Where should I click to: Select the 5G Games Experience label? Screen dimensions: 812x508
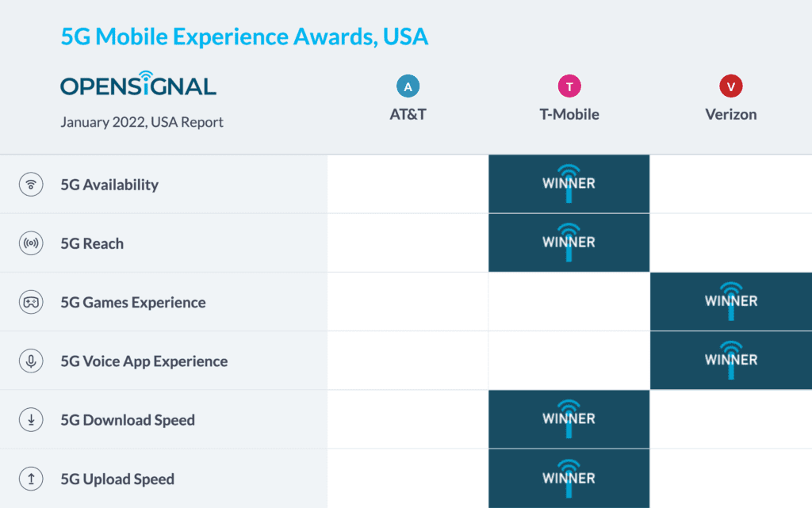[132, 302]
